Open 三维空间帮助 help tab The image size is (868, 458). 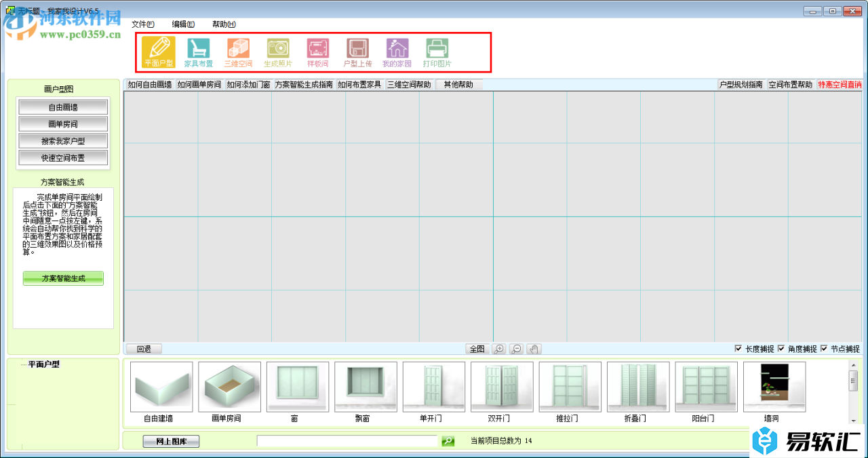point(410,85)
